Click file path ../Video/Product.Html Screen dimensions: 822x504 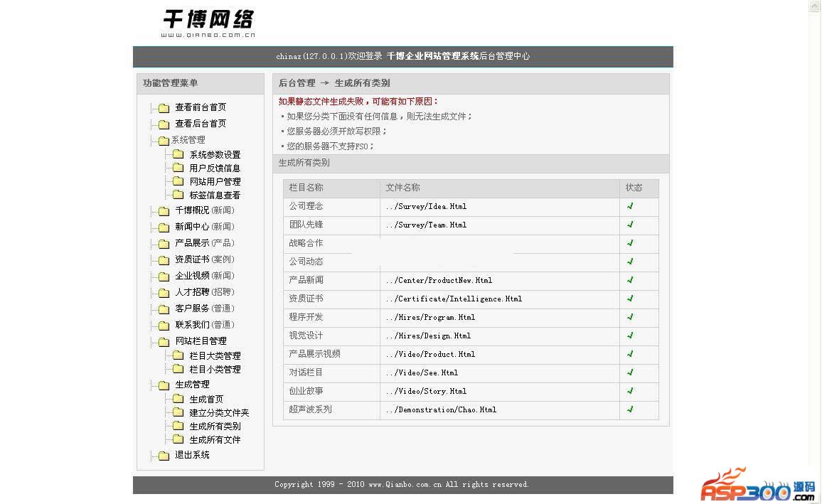tap(430, 354)
